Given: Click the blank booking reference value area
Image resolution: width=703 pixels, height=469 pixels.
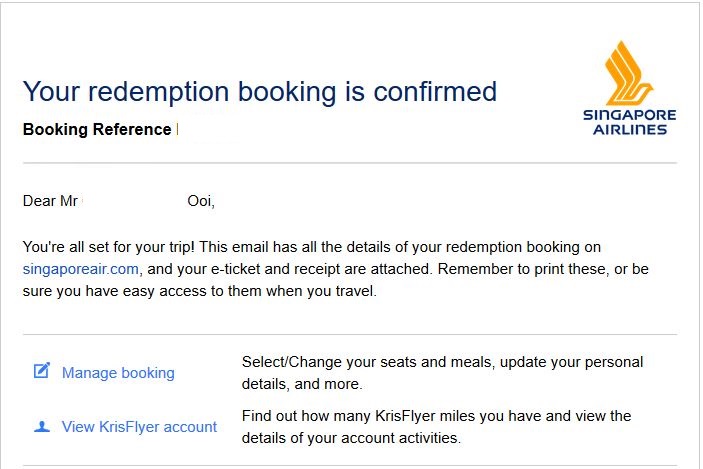Looking at the screenshot, I should point(209,130).
